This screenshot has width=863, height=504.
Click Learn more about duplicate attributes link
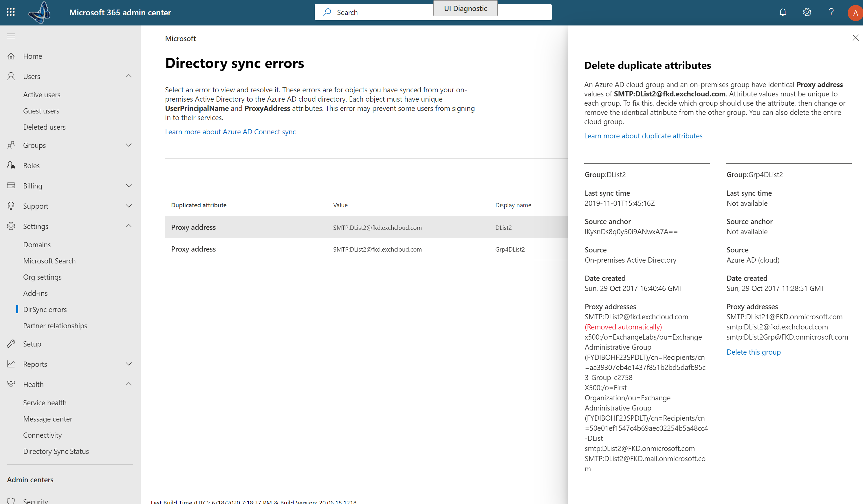644,135
